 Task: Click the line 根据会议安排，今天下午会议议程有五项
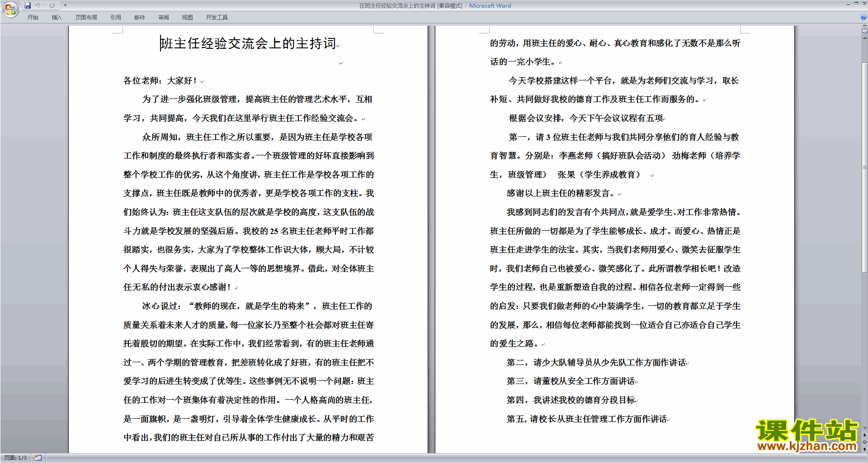(586, 118)
